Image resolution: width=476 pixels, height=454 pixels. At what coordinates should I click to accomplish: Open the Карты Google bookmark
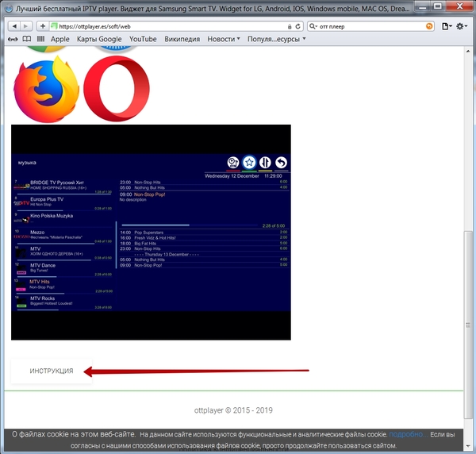tap(99, 39)
